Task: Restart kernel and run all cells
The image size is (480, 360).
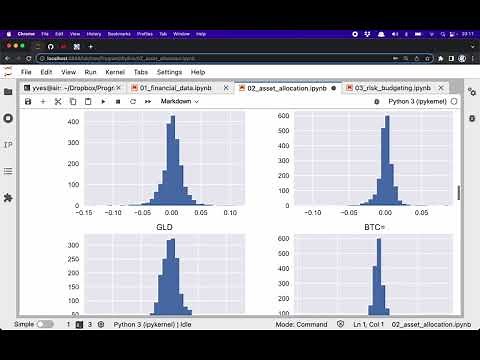Action: tap(148, 101)
